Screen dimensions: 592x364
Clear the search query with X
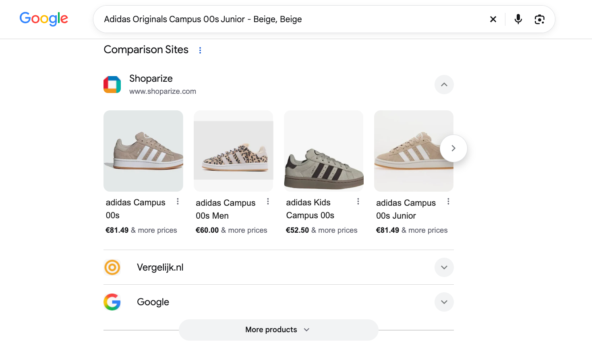click(493, 19)
